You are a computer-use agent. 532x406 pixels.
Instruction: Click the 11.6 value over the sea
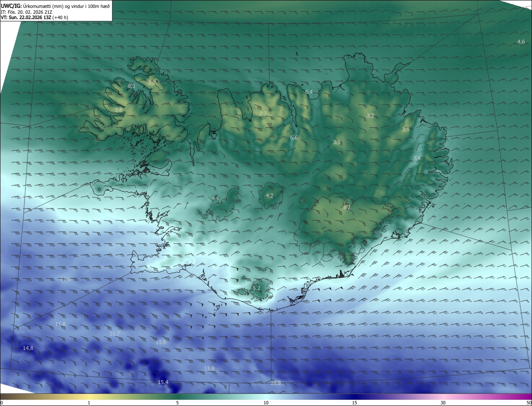(66, 279)
